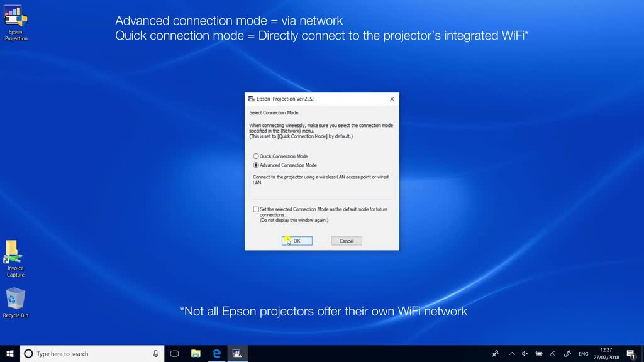This screenshot has width=644, height=362.
Task: Click the pen/link tray icon
Action: click(x=568, y=353)
